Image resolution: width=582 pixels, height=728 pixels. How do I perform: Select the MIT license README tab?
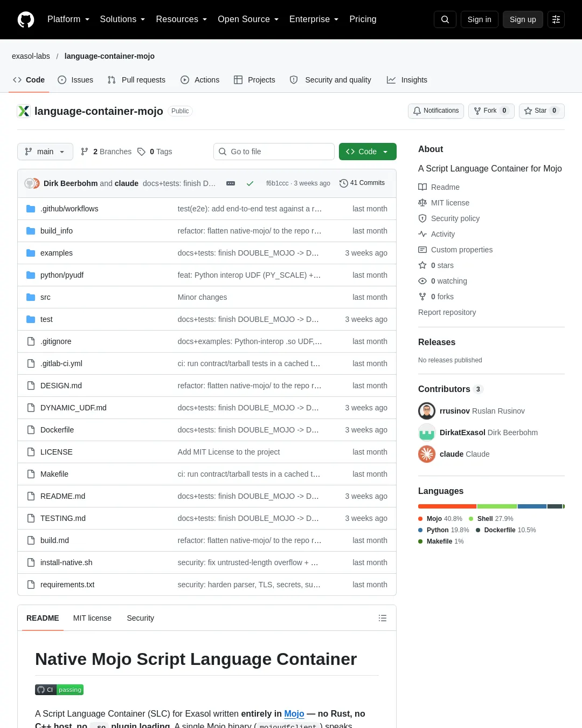[x=92, y=618]
